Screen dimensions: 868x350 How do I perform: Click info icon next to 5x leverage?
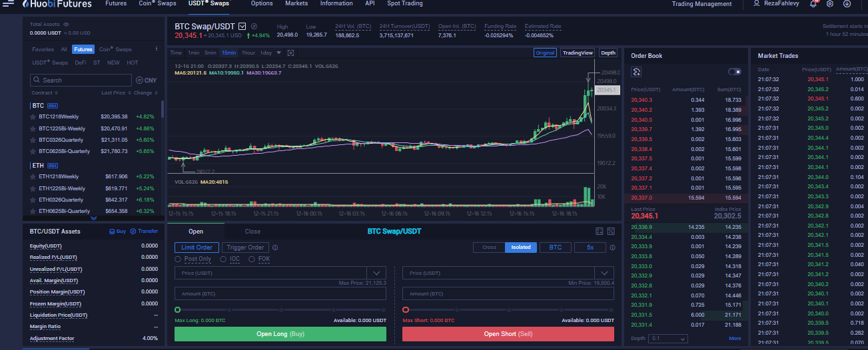click(612, 248)
